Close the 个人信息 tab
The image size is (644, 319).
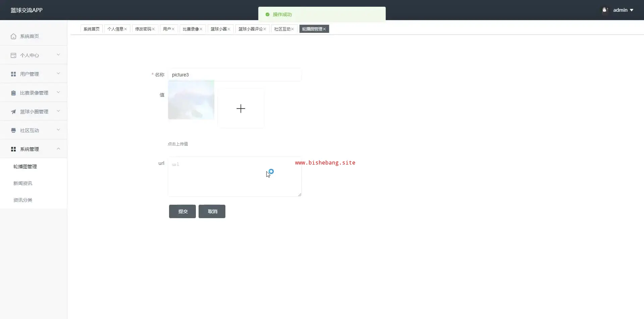126,29
